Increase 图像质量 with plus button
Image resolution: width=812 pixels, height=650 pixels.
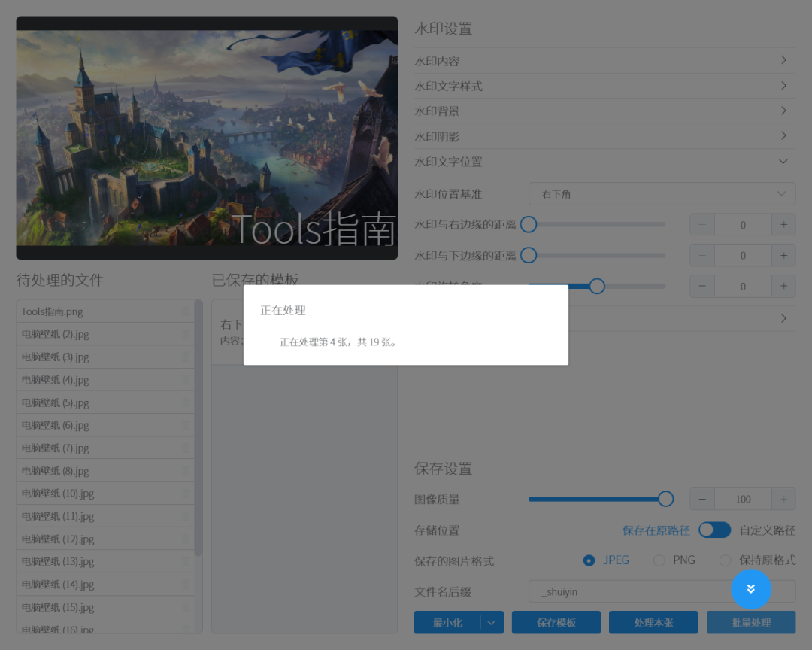click(783, 499)
